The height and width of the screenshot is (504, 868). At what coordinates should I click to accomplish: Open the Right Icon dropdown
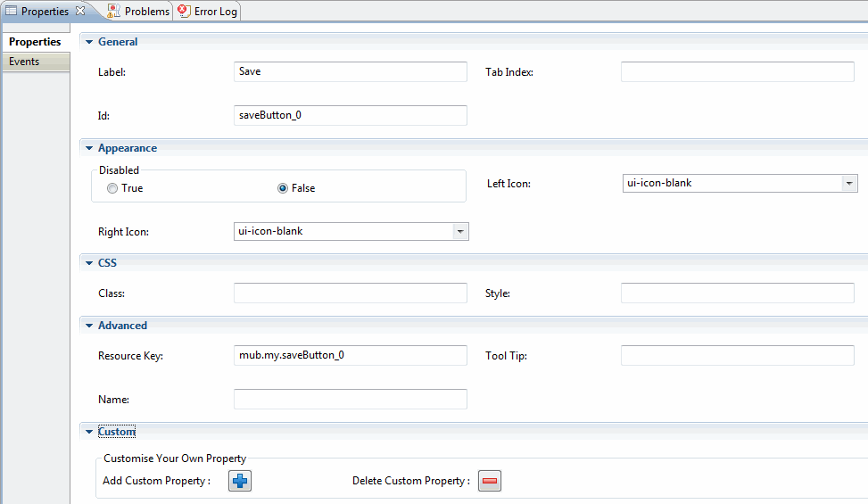[460, 231]
